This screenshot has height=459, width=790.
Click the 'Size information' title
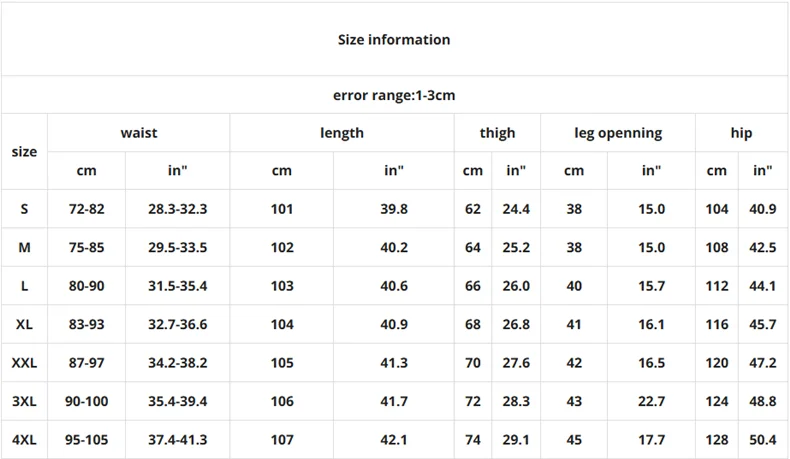[x=393, y=39]
